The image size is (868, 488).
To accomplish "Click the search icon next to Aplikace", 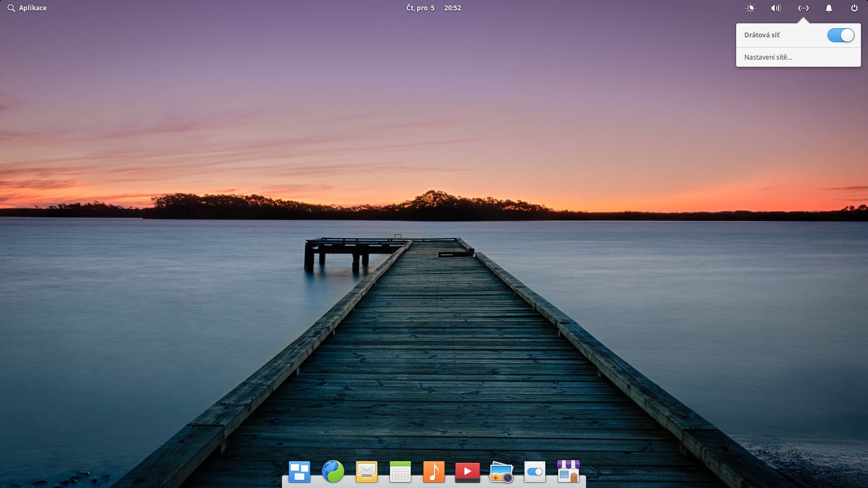I will pos(11,8).
